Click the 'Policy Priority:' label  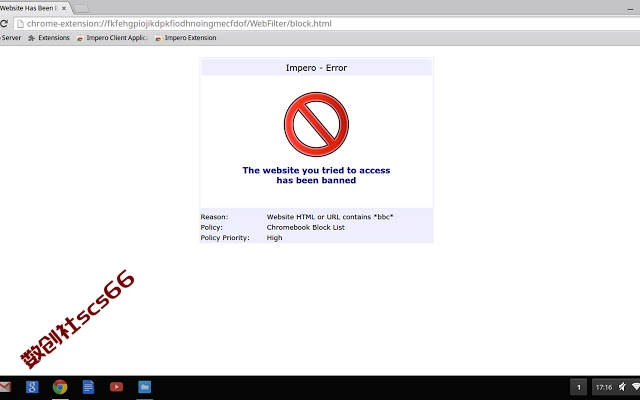(225, 238)
